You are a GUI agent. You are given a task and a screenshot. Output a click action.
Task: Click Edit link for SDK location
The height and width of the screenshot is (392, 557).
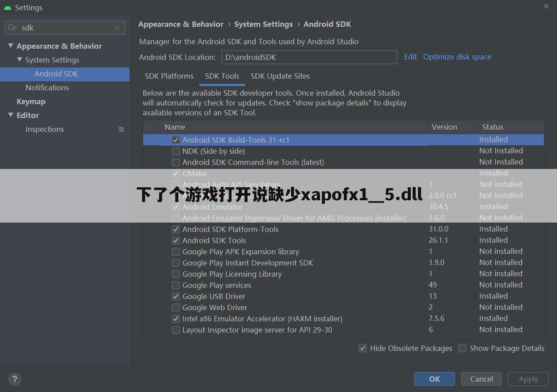(410, 57)
